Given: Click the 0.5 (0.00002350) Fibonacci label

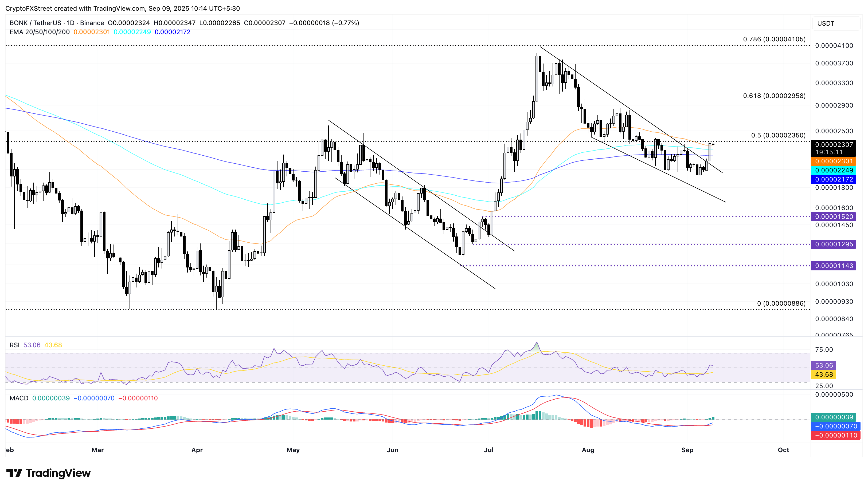Looking at the screenshot, I should coord(778,135).
